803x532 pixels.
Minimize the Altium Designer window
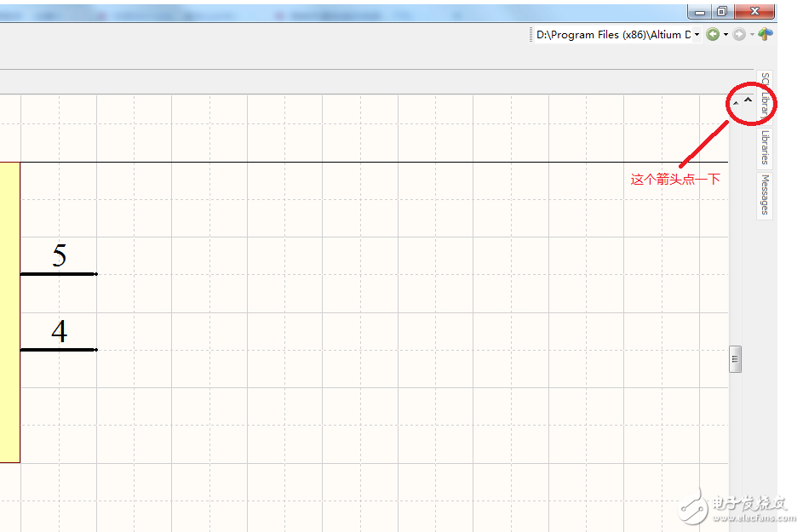click(700, 11)
